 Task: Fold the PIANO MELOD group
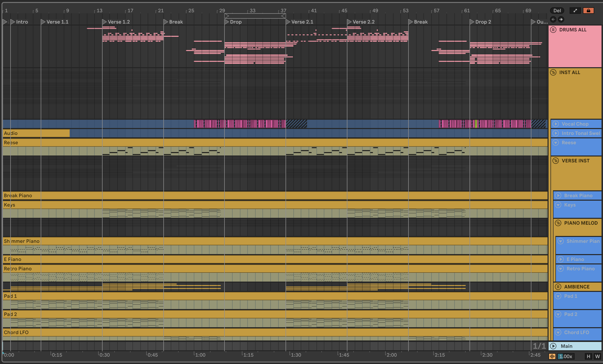[558, 223]
